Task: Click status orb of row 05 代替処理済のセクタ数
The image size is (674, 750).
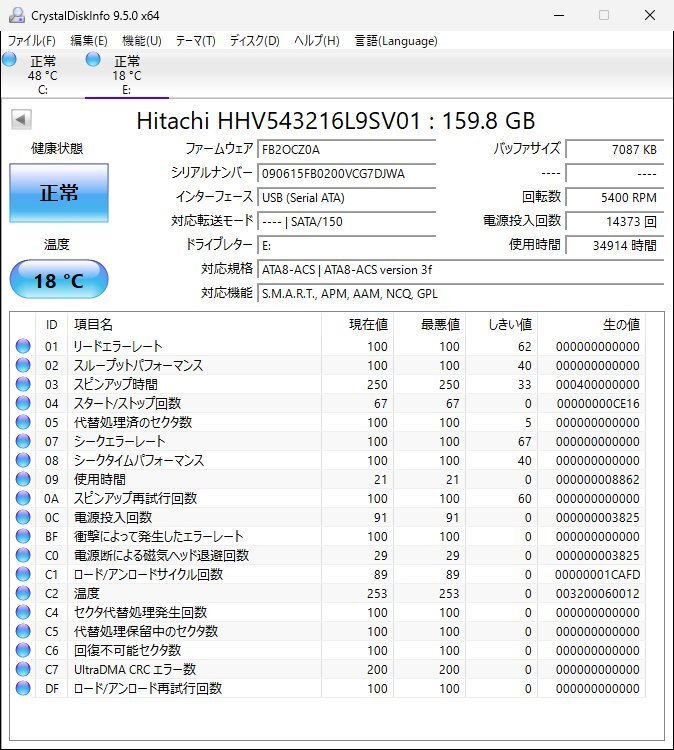Action: 23,422
